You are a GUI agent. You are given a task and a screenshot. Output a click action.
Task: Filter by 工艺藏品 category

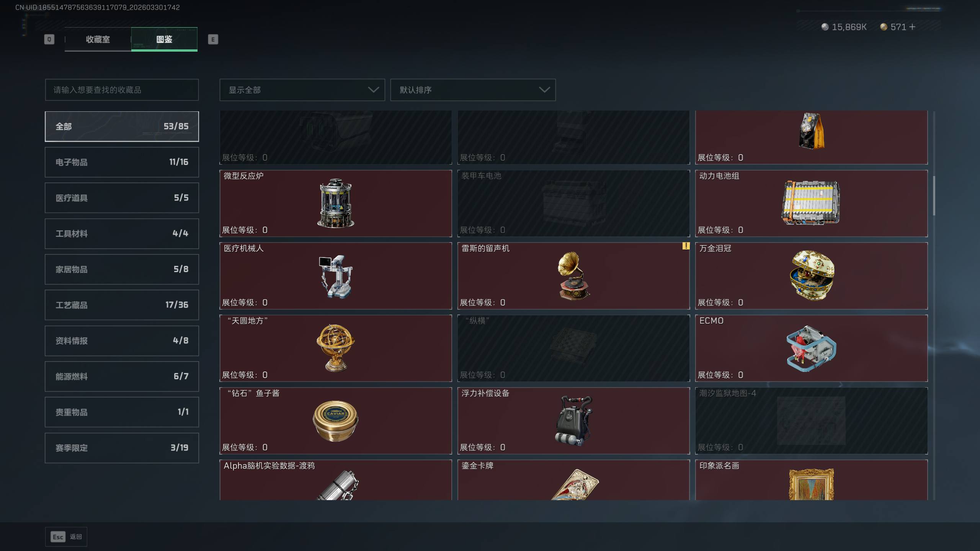[x=122, y=305]
